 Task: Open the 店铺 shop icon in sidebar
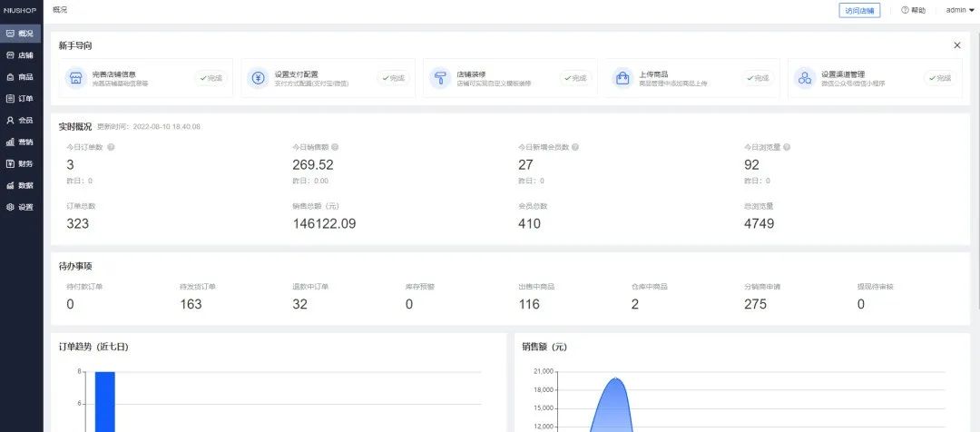[10, 55]
